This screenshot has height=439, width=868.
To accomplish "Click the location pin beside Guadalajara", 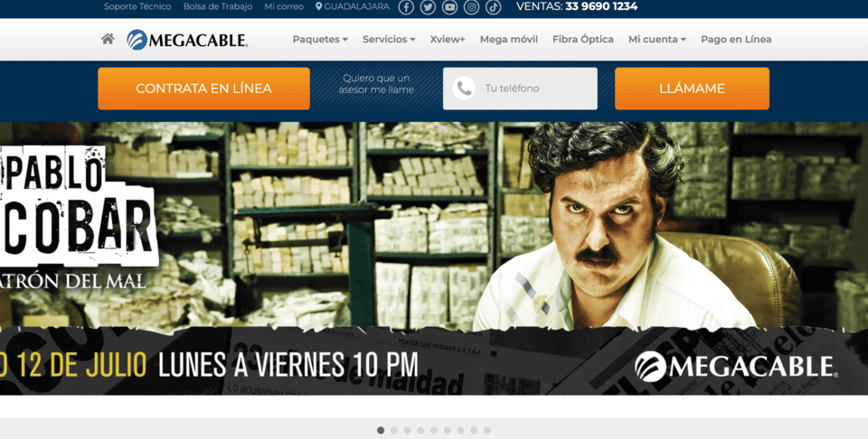I will pos(318,6).
